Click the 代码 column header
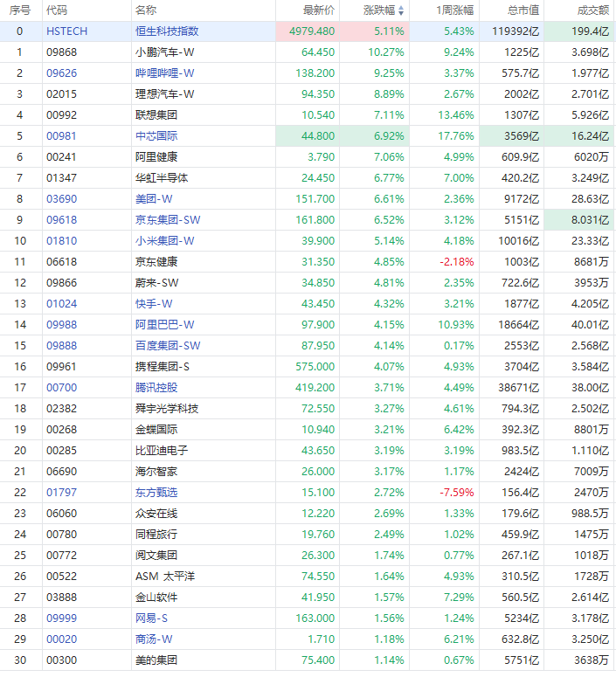The width and height of the screenshot is (616, 677). pos(57,10)
